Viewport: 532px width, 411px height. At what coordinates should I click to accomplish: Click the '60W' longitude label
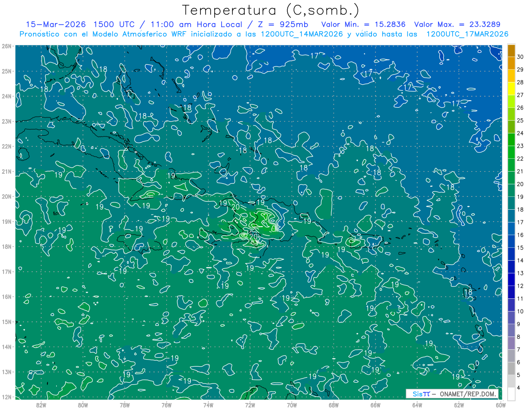501,405
